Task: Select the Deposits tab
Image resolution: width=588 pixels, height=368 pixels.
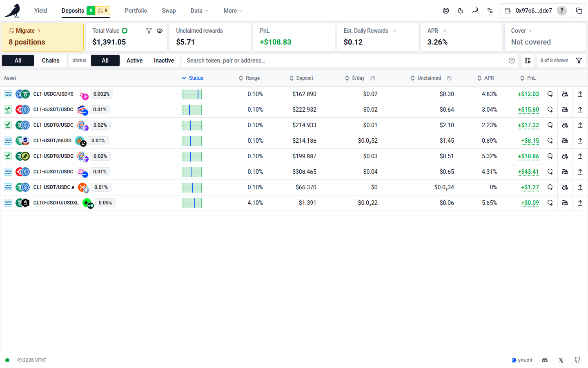Action: (x=86, y=11)
